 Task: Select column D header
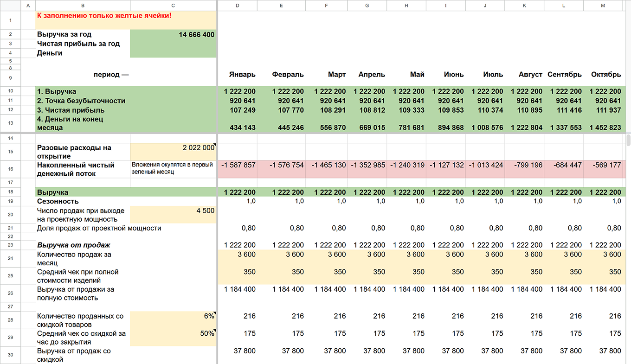238,5
